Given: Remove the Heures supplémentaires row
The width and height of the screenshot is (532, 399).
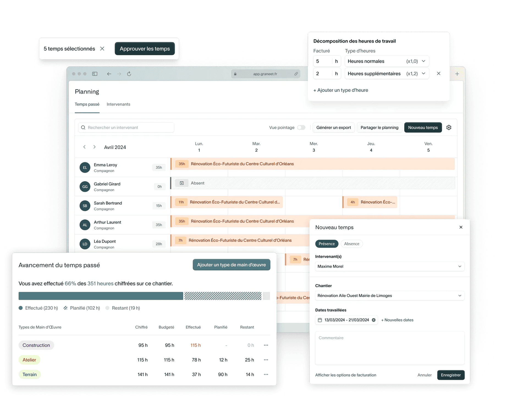Looking at the screenshot, I should pos(439,73).
